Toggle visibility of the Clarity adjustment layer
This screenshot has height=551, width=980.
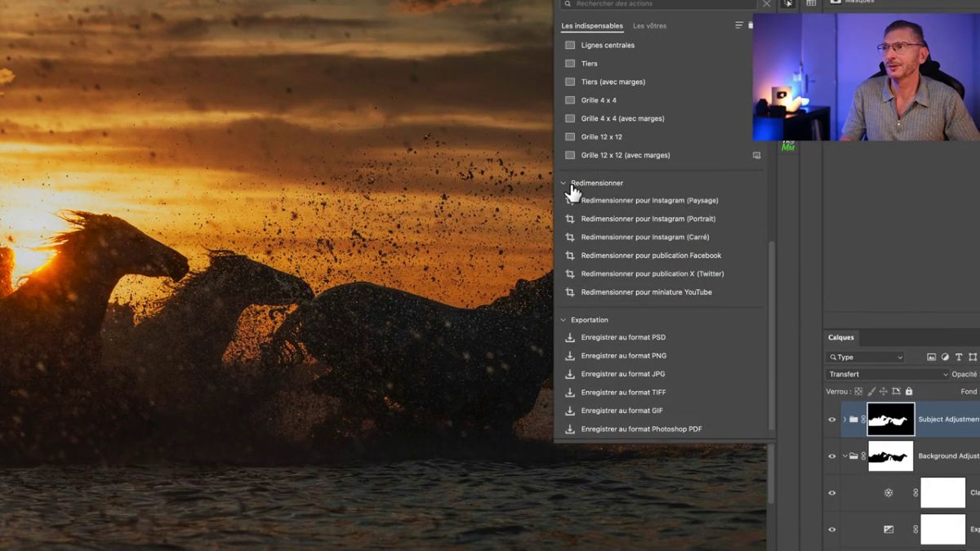(x=832, y=493)
